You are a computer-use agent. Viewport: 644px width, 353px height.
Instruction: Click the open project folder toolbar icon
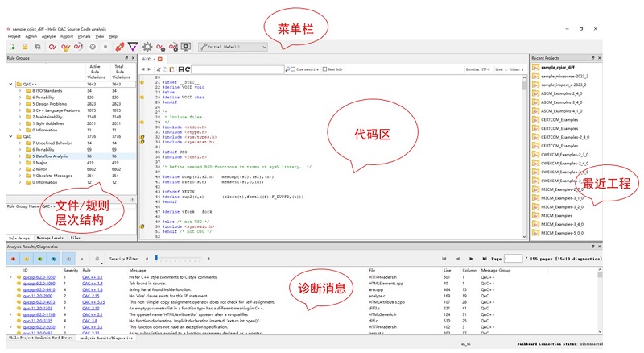pyautogui.click(x=25, y=47)
